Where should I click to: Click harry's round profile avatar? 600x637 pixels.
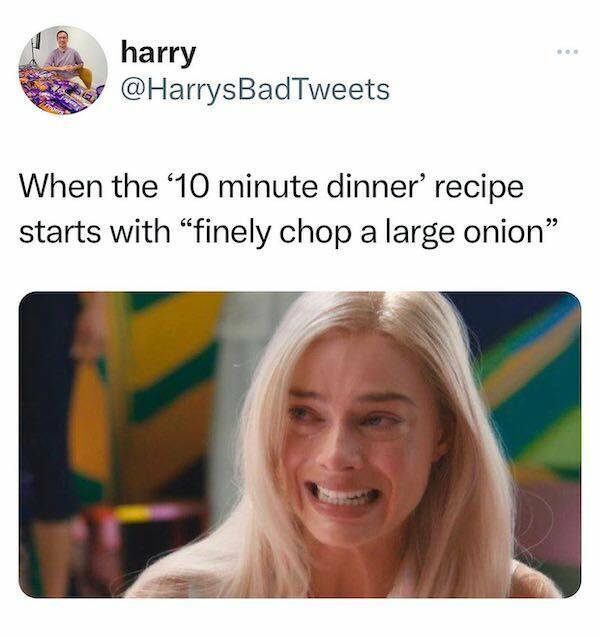(62, 70)
